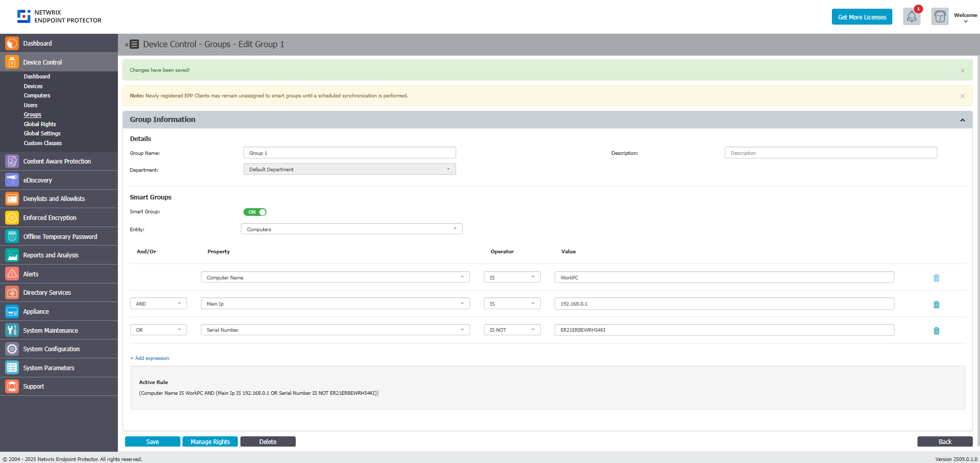Remove the Serial Number expression via trash icon

[936, 331]
